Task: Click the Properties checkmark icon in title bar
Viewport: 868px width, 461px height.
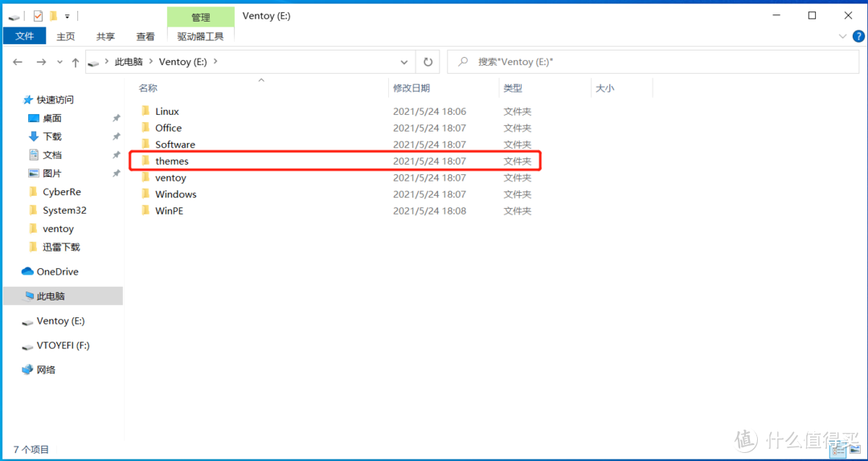Action: [x=39, y=16]
